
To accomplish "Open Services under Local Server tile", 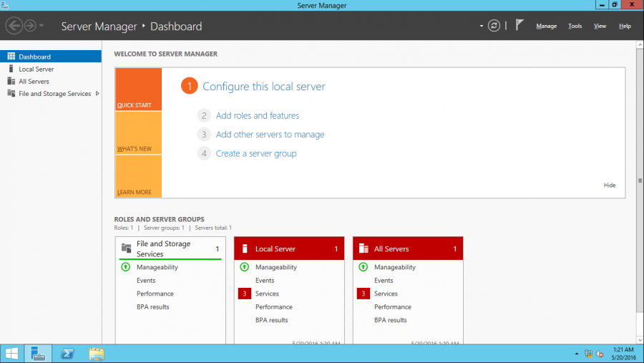I will [x=267, y=294].
